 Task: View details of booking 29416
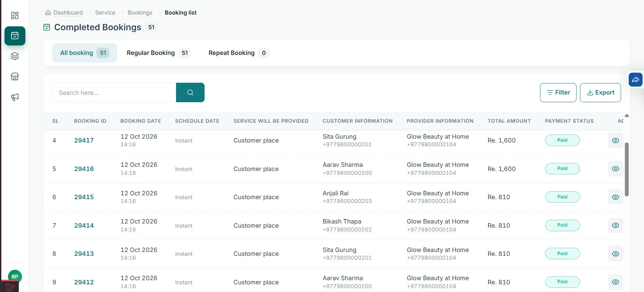click(615, 169)
